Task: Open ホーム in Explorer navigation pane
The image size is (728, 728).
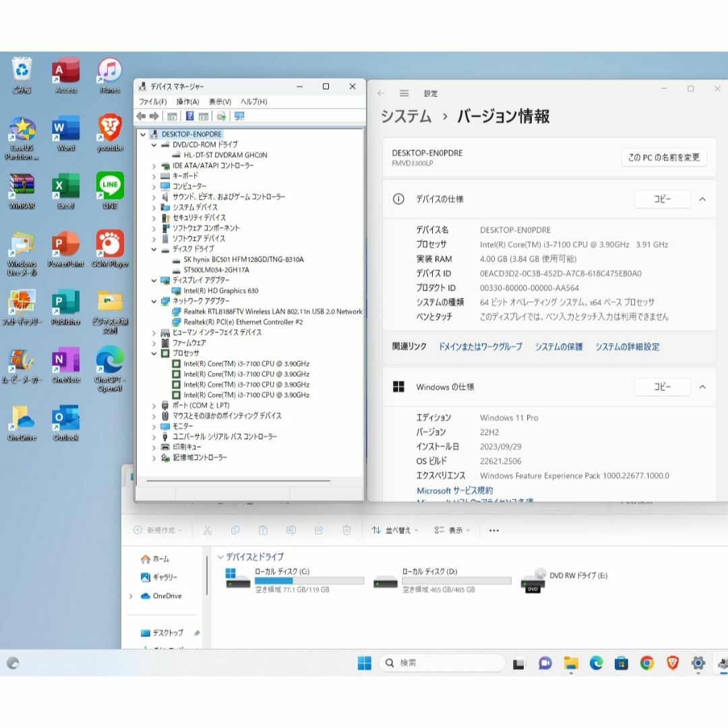Action: 156,559
